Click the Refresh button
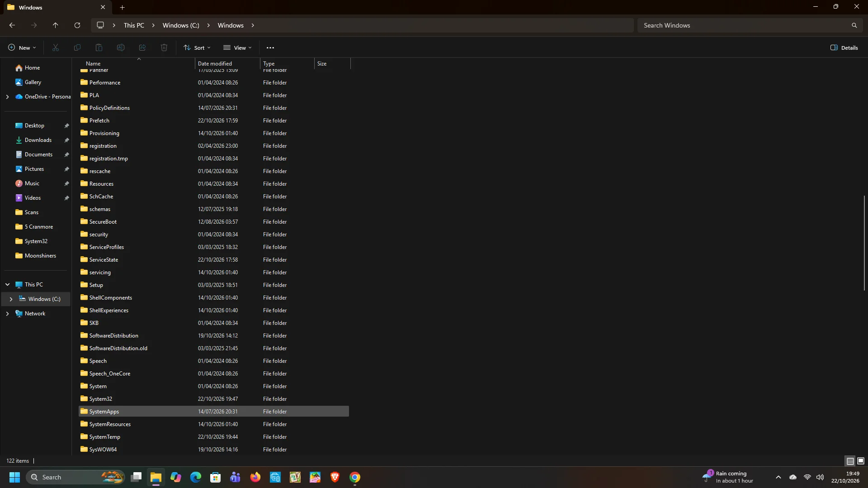 77,25
